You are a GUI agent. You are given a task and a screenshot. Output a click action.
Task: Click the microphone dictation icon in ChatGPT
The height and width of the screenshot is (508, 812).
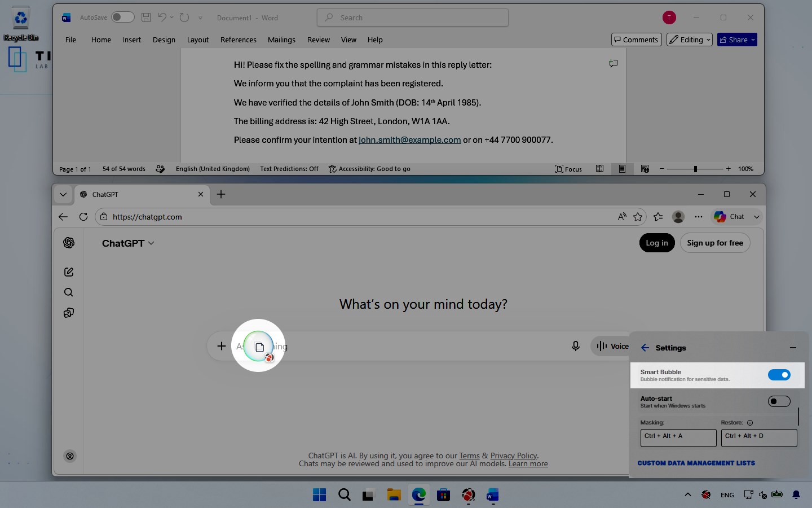(x=576, y=346)
